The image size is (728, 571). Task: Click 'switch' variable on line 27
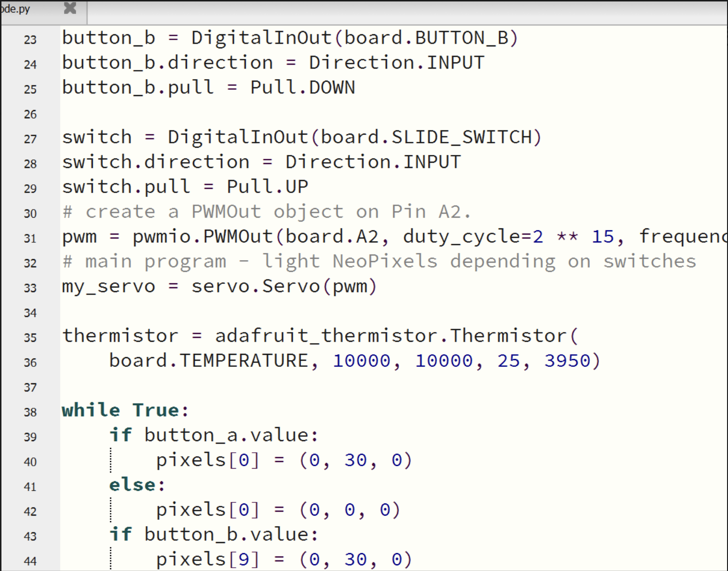(x=97, y=137)
